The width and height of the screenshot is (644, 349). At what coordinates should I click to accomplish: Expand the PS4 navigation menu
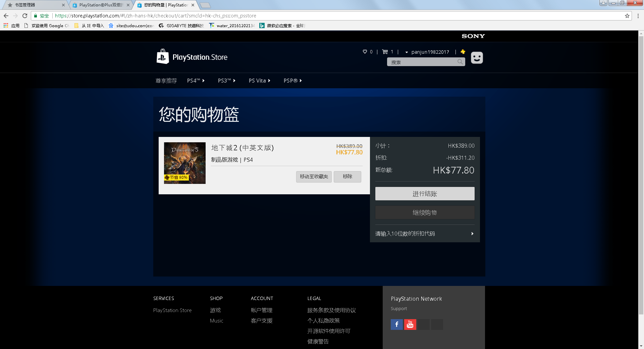click(x=196, y=81)
